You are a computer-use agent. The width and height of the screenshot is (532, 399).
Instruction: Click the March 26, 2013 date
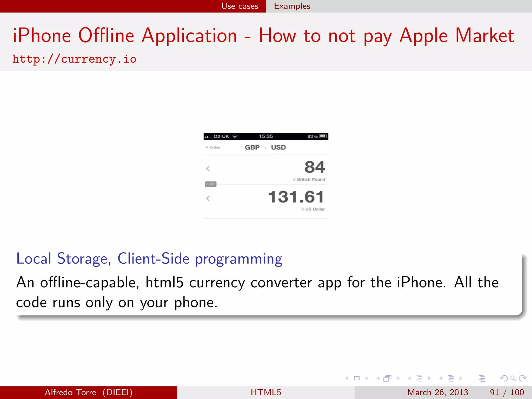(x=437, y=392)
